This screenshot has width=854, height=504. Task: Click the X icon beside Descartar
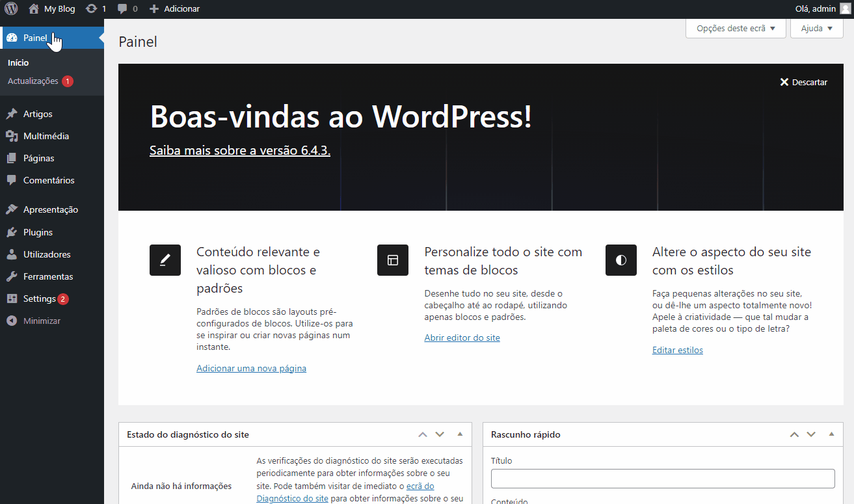pos(784,82)
